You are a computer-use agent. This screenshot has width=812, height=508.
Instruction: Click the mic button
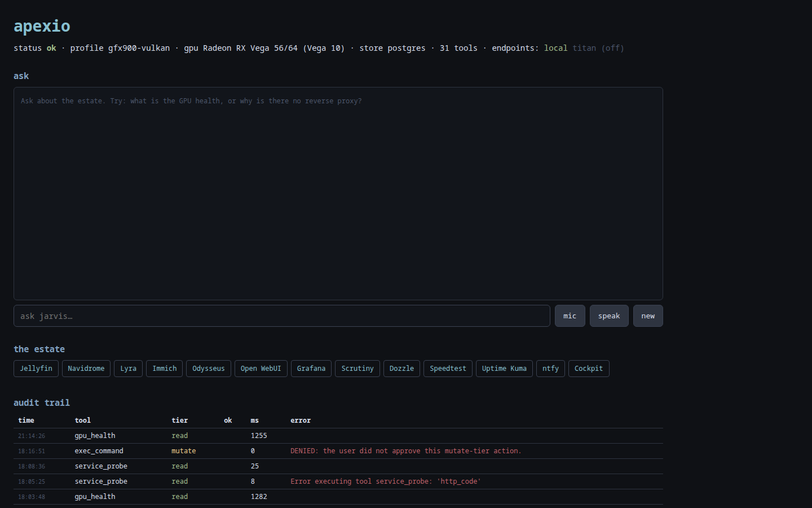tap(570, 316)
